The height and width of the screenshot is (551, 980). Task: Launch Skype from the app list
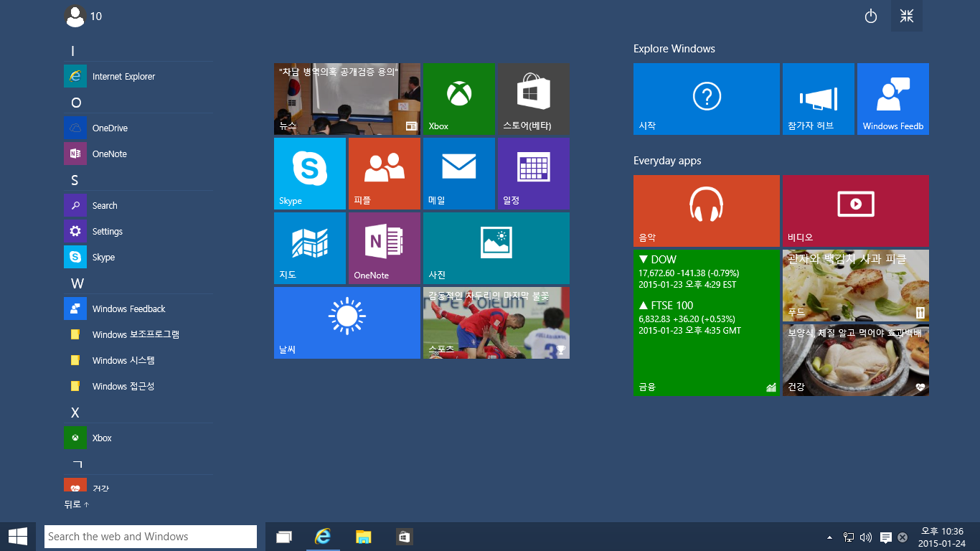[138, 257]
